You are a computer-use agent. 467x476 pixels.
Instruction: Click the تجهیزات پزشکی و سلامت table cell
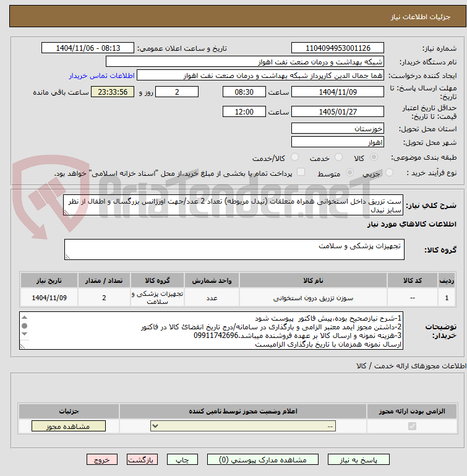coord(158,298)
